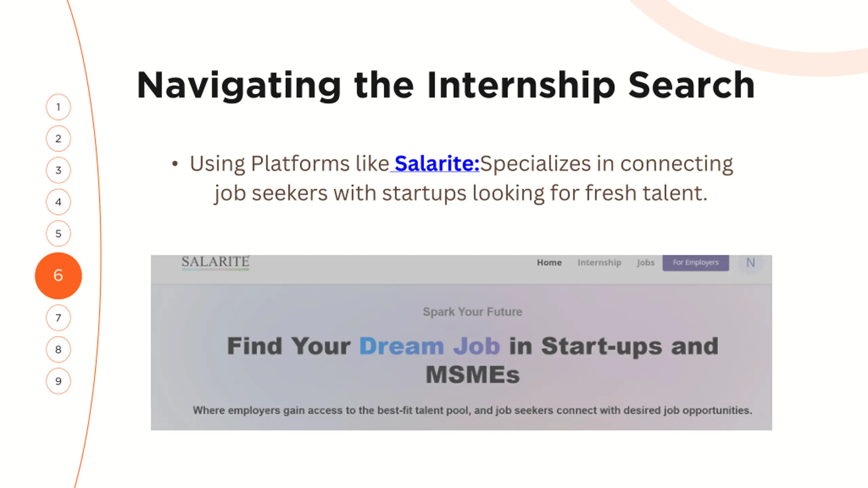Select Home in Salarite nav bar

click(x=549, y=263)
